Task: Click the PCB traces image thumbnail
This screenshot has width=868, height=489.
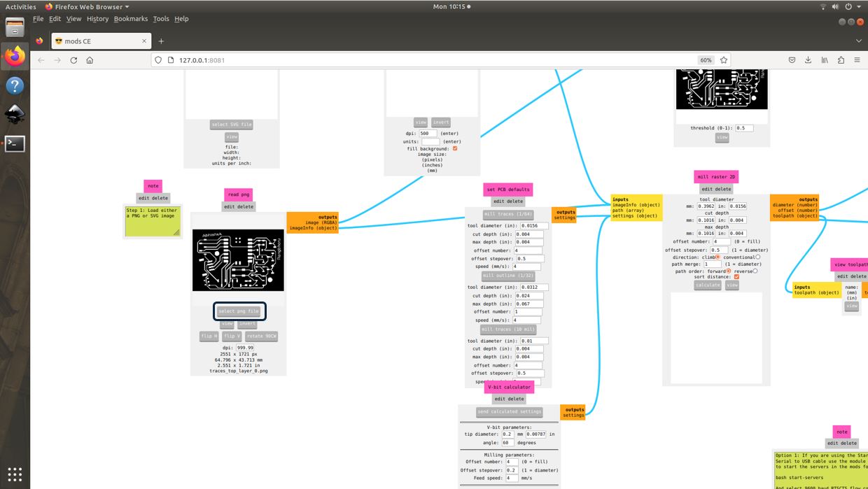Action: tap(238, 260)
